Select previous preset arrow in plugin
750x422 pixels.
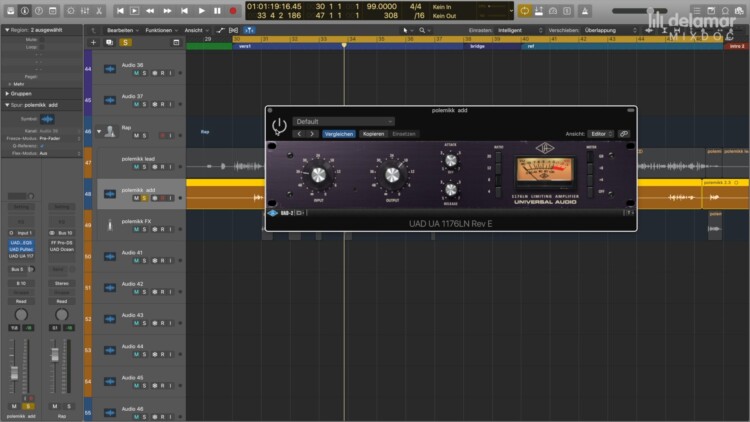[299, 134]
